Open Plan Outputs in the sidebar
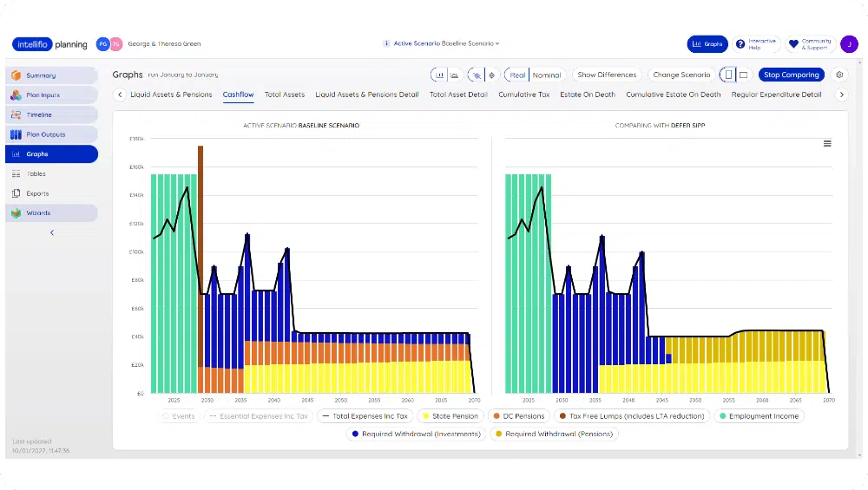The width and height of the screenshot is (868, 490). point(52,134)
